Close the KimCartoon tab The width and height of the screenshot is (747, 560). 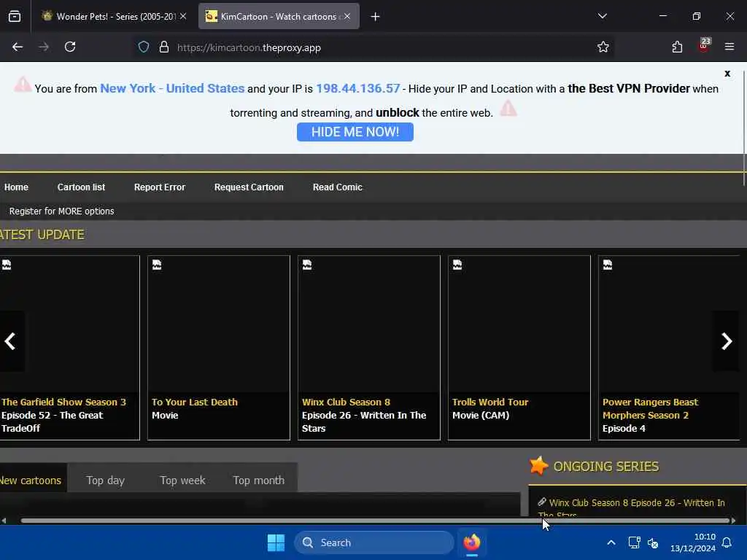pyautogui.click(x=347, y=16)
